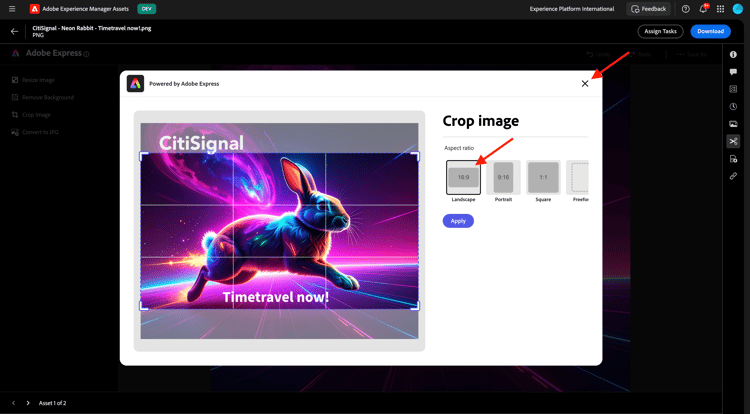
Task: Click the Adobe Experience Manager logo
Action: [x=34, y=9]
